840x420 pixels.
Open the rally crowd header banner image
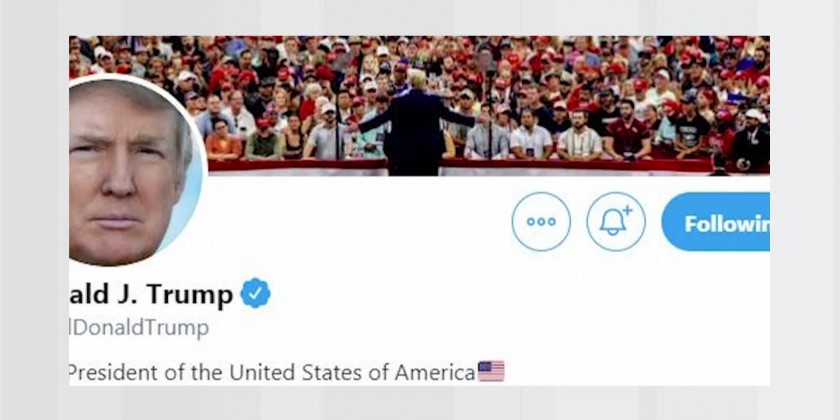(419, 106)
